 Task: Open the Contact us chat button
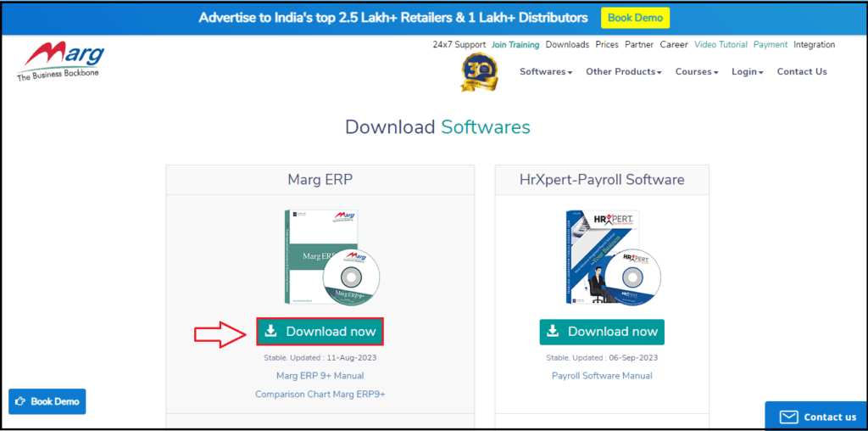tap(816, 416)
